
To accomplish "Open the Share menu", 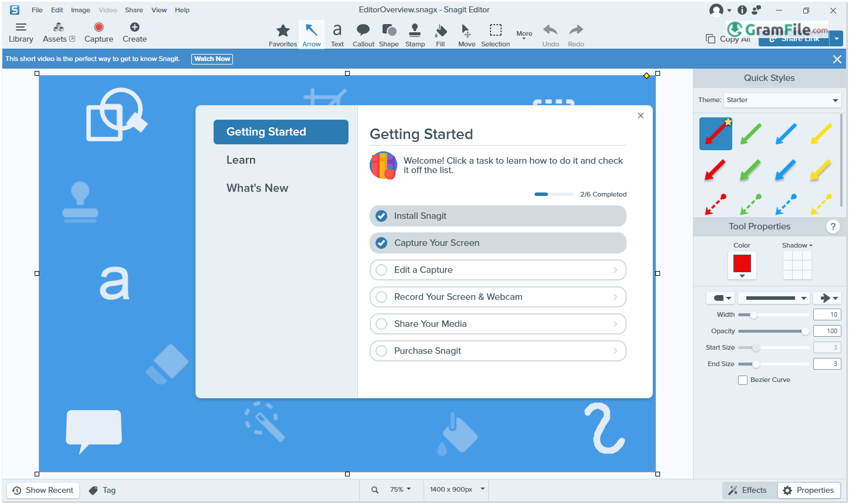I will pyautogui.click(x=134, y=10).
